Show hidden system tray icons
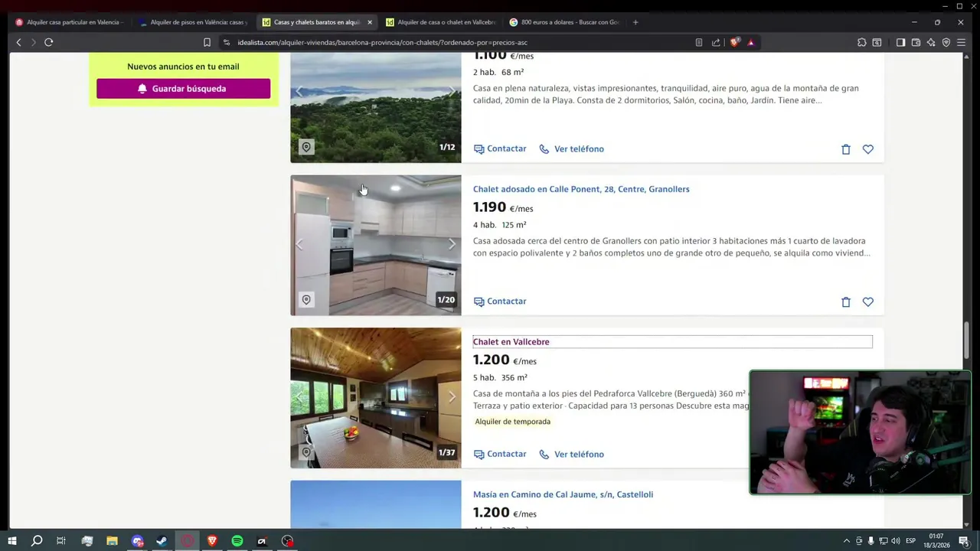 point(846,541)
